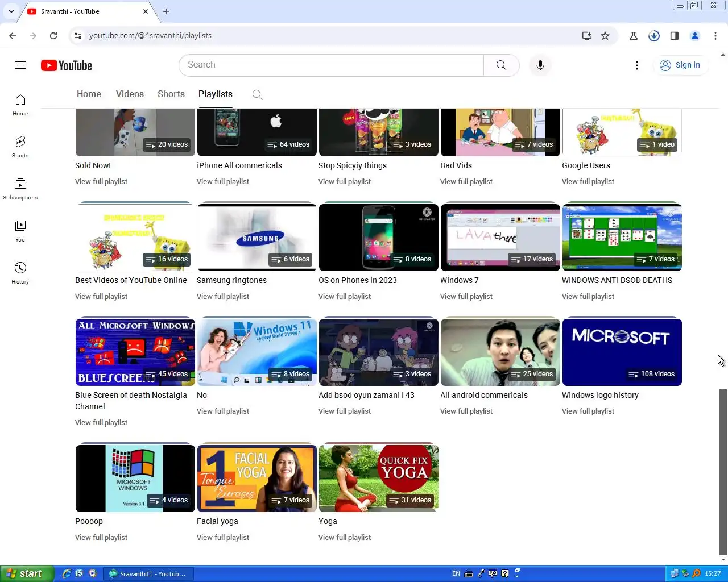Click the page vertical scrollbar thumb
This screenshot has height=582, width=728.
[x=723, y=472]
